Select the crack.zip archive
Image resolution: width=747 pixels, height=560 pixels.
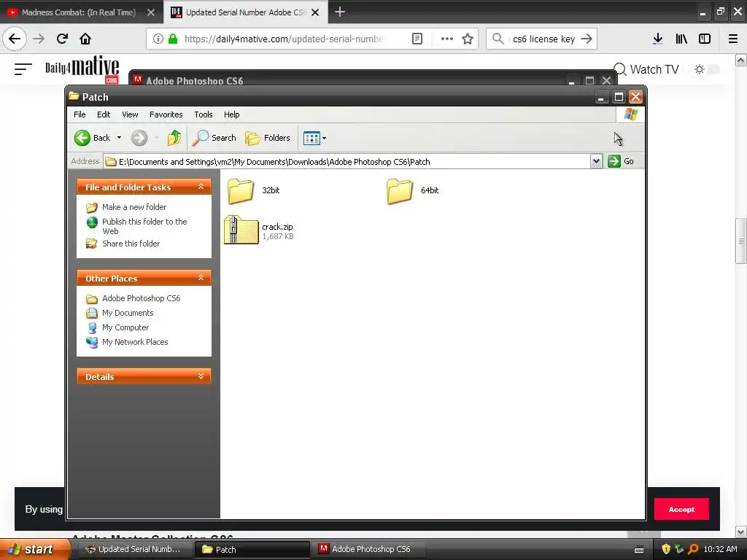coord(259,230)
